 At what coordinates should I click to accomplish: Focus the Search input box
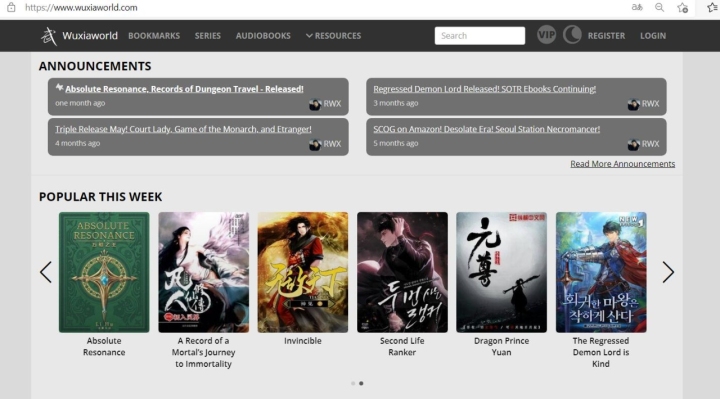coord(480,36)
